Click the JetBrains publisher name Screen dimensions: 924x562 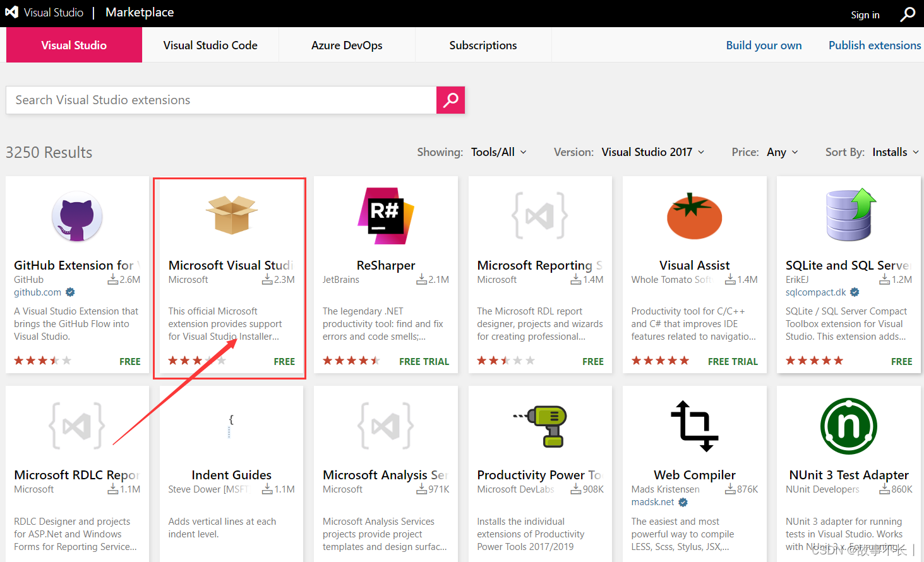pyautogui.click(x=341, y=280)
